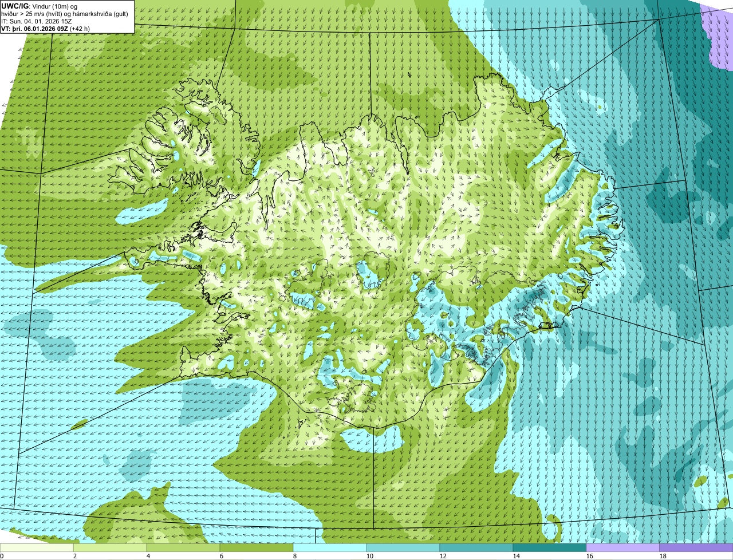The height and width of the screenshot is (560, 733).
Task: Click the legend scale value '12'
Action: (443, 556)
